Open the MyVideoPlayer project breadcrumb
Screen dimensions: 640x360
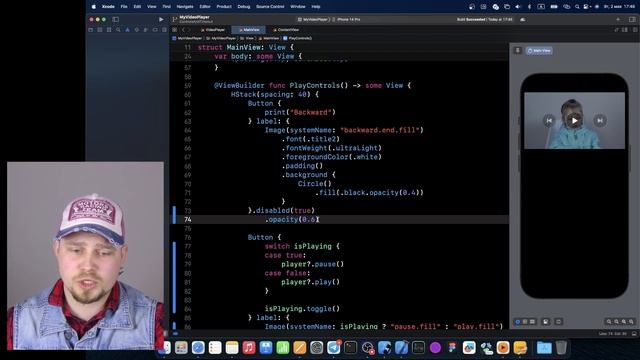(x=187, y=38)
